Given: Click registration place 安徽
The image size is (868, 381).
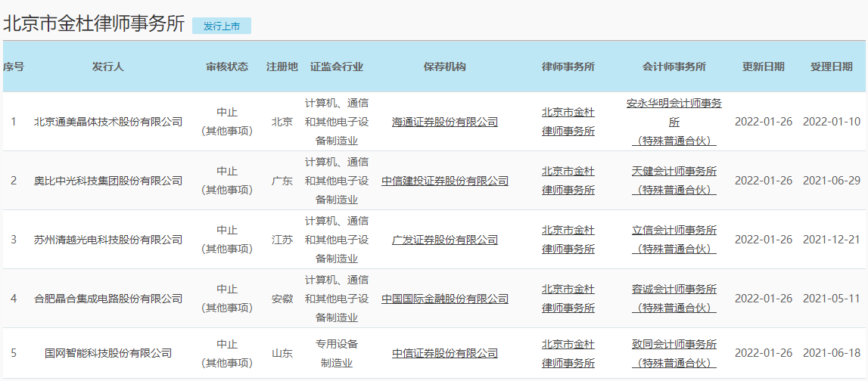Looking at the screenshot, I should point(282,299).
